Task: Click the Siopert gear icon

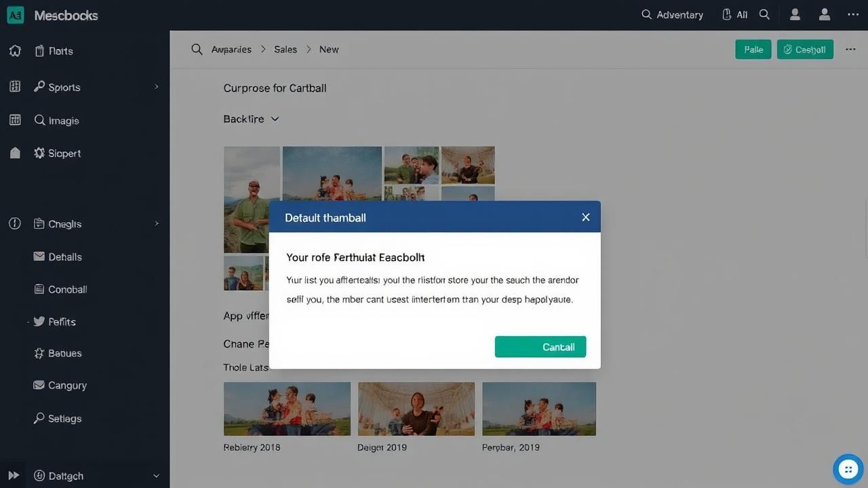Action: pyautogui.click(x=39, y=153)
